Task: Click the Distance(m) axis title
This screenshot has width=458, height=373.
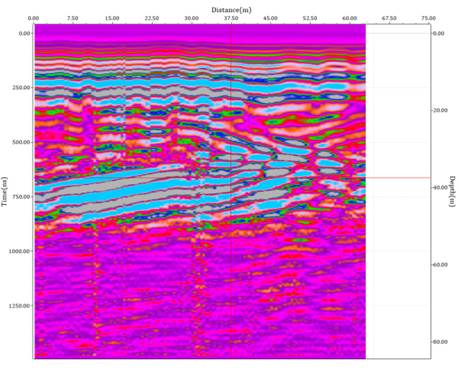Action: point(231,10)
